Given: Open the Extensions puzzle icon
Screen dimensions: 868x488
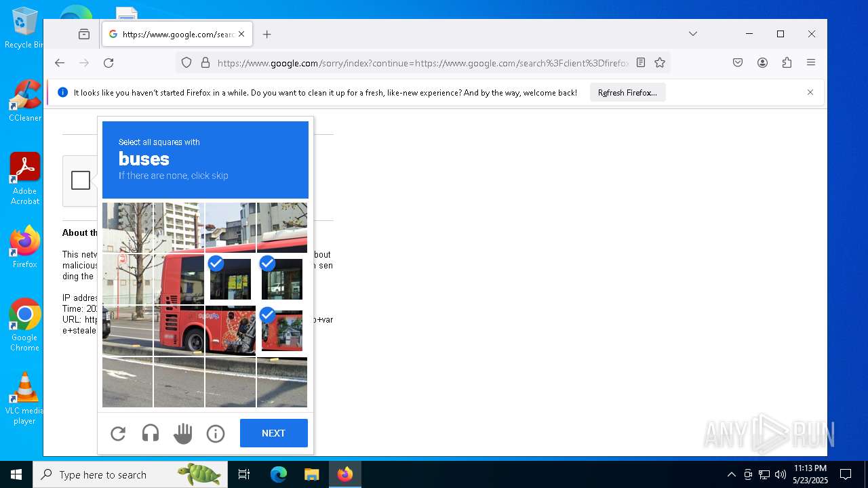Looking at the screenshot, I should pos(787,63).
